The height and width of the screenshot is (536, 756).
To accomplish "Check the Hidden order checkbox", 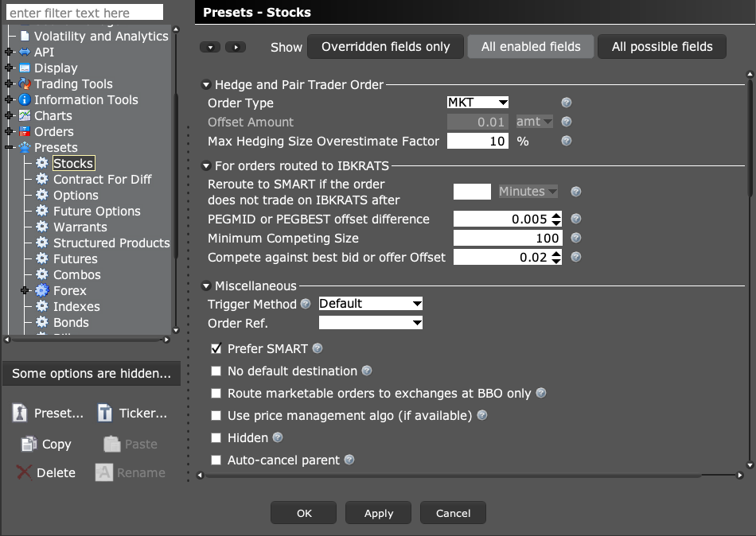I will 216,437.
